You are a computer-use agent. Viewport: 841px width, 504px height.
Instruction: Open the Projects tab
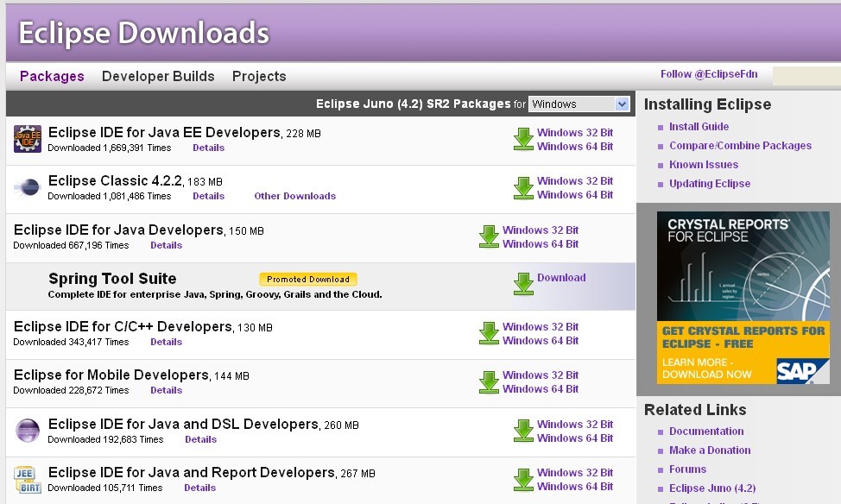259,77
